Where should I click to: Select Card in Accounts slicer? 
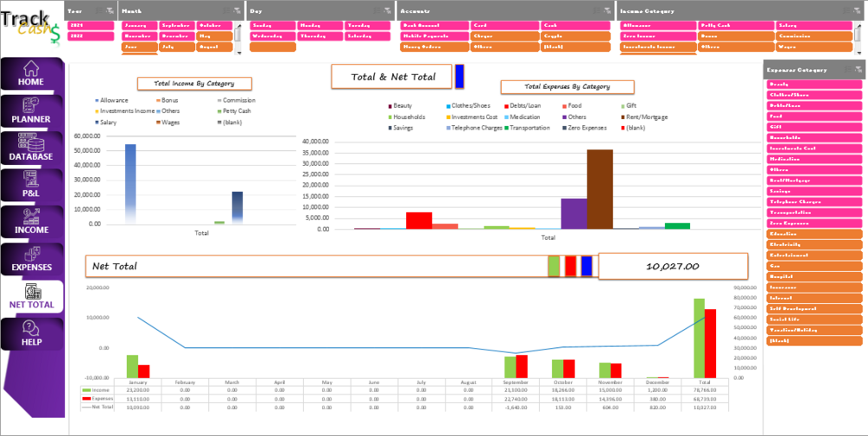(505, 25)
